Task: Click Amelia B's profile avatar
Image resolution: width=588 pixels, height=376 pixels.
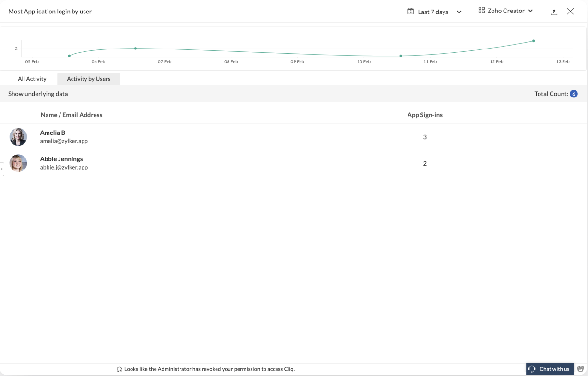Action: point(18,137)
